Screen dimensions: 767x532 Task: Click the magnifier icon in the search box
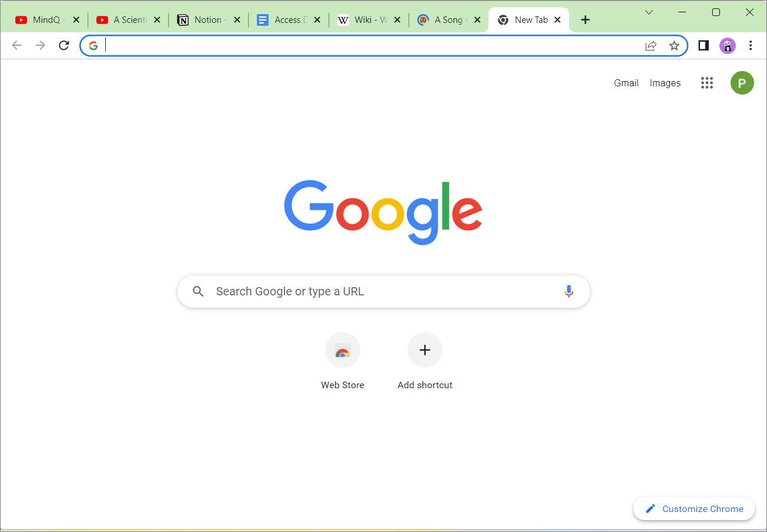pyautogui.click(x=198, y=291)
